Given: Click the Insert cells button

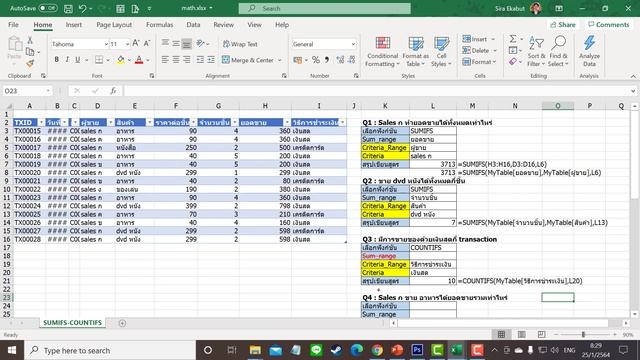Looking at the screenshot, I should coord(474,39).
